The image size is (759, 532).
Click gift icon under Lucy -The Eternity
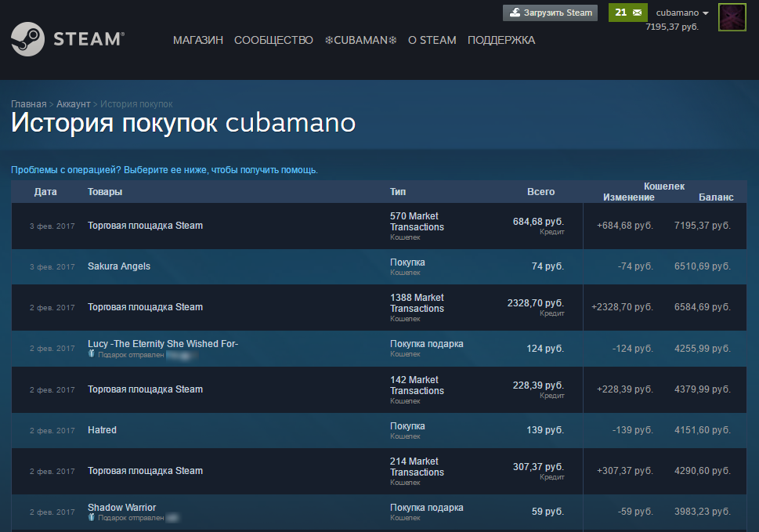[91, 354]
